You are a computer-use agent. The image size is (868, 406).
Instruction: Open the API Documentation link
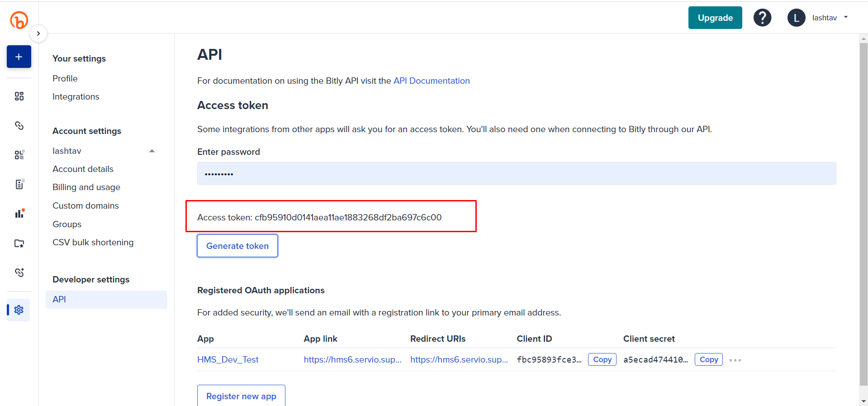(x=432, y=81)
